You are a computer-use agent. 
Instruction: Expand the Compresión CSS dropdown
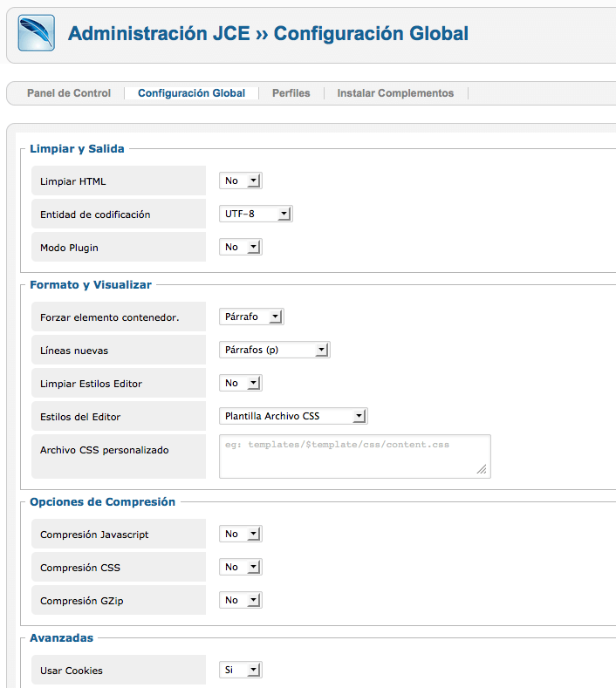click(x=241, y=567)
